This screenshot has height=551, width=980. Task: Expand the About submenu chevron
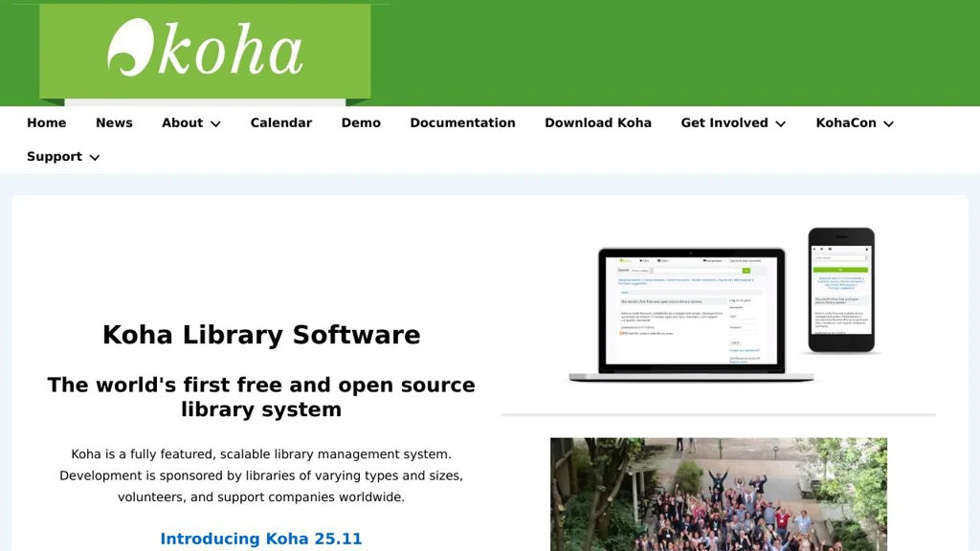(x=215, y=123)
